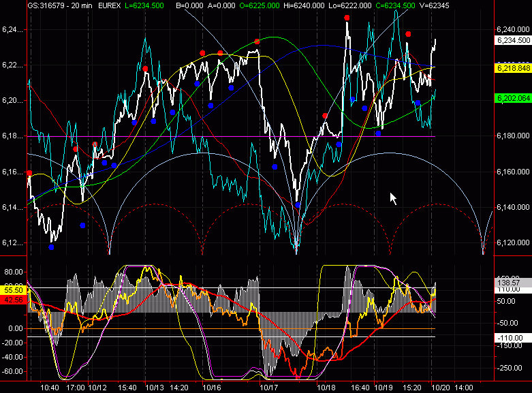Click the GS:316579 - 20 min symbol label

[61, 5]
